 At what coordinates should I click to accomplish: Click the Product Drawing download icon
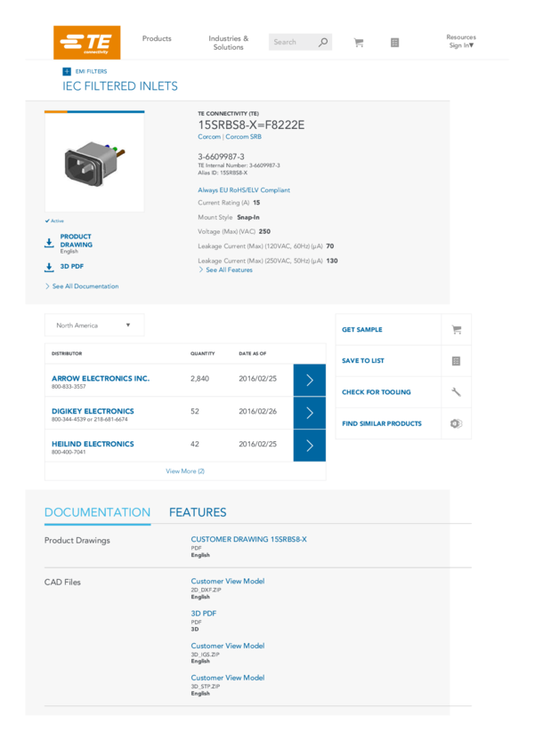49,243
